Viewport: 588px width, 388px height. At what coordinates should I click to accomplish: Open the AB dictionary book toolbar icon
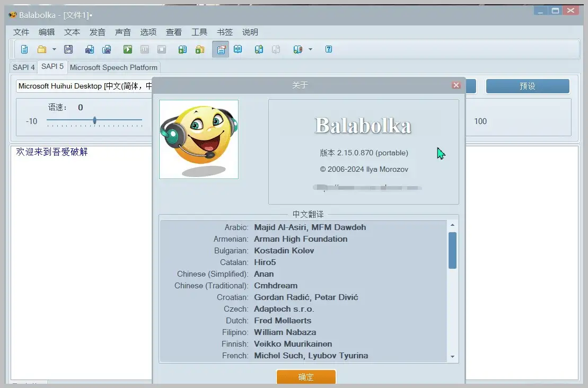pos(238,49)
